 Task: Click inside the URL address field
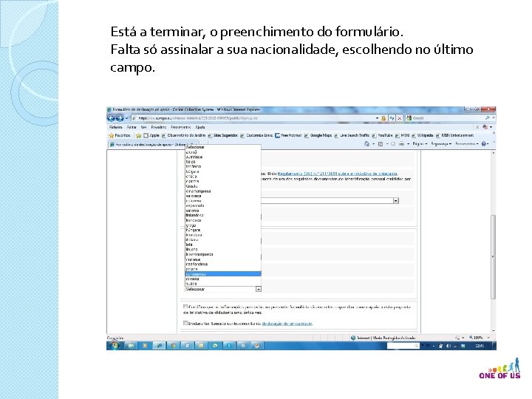tap(253, 118)
